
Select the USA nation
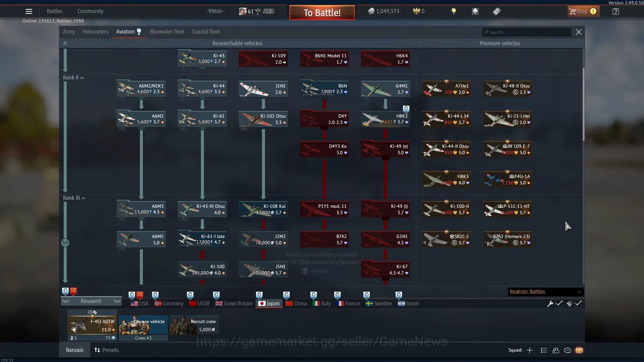click(140, 304)
